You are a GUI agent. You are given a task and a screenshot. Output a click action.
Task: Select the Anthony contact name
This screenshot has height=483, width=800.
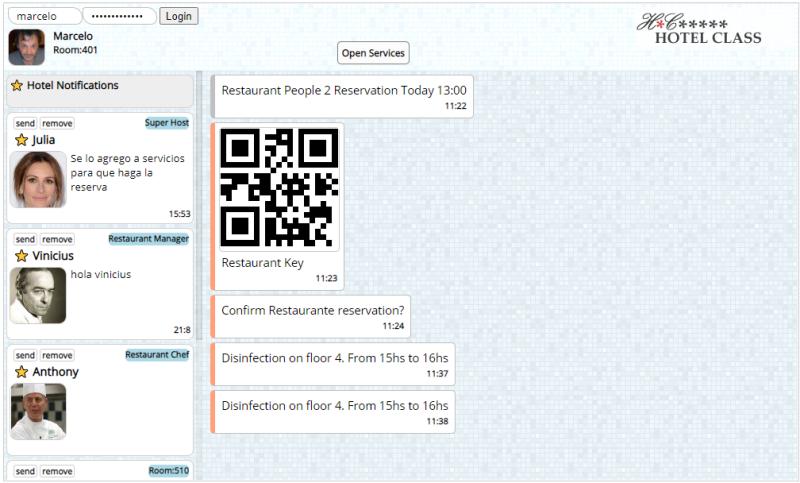pos(56,372)
